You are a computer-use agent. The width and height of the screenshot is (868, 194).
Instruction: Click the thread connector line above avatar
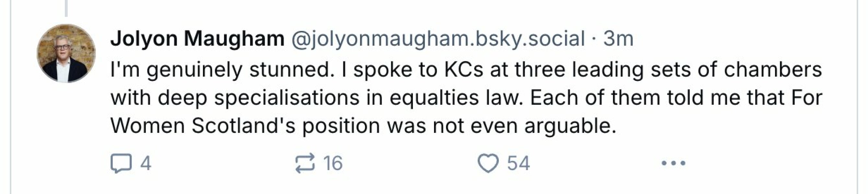66,8
